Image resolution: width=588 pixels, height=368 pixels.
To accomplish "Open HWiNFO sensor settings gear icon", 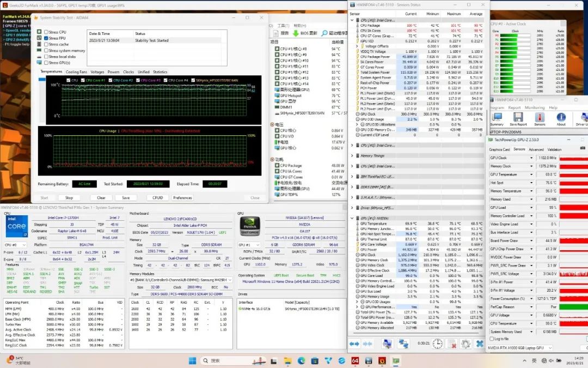I will pyautogui.click(x=465, y=343).
